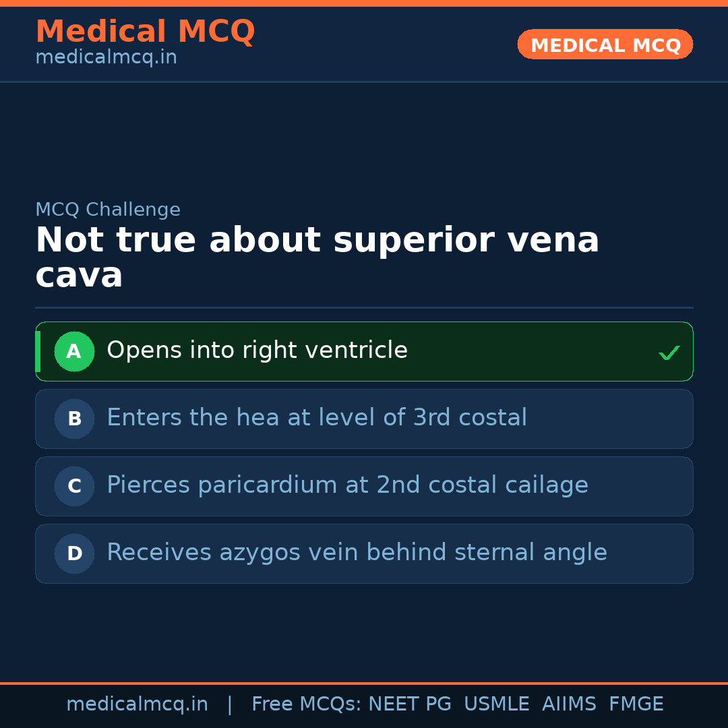Click the orange divider line above footer

click(364, 683)
